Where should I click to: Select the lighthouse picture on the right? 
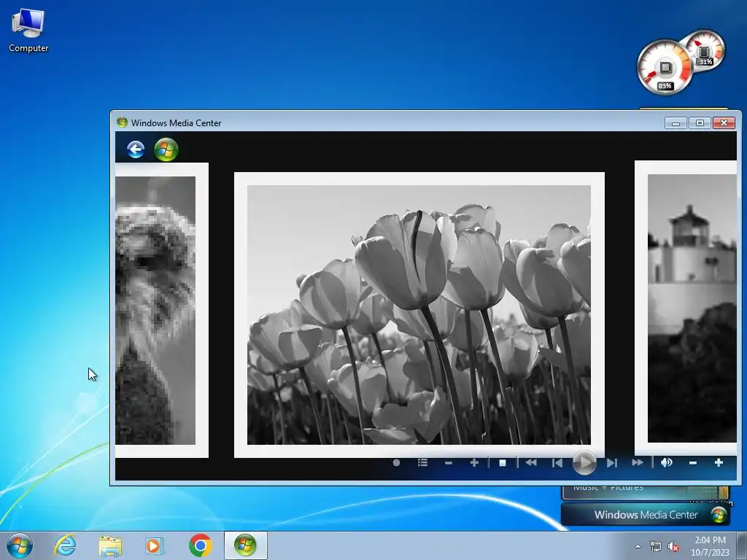[686, 308]
